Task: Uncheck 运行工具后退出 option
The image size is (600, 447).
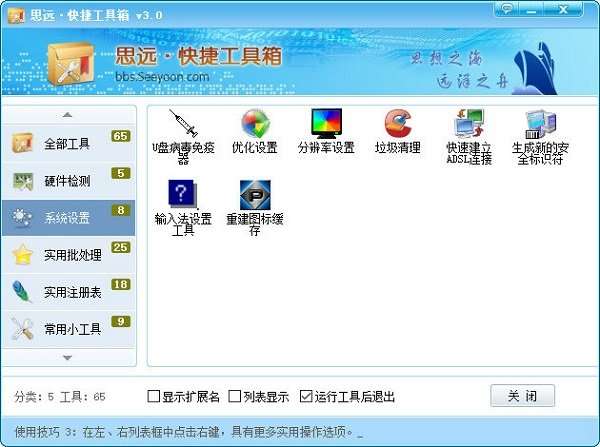Action: pyautogui.click(x=306, y=396)
